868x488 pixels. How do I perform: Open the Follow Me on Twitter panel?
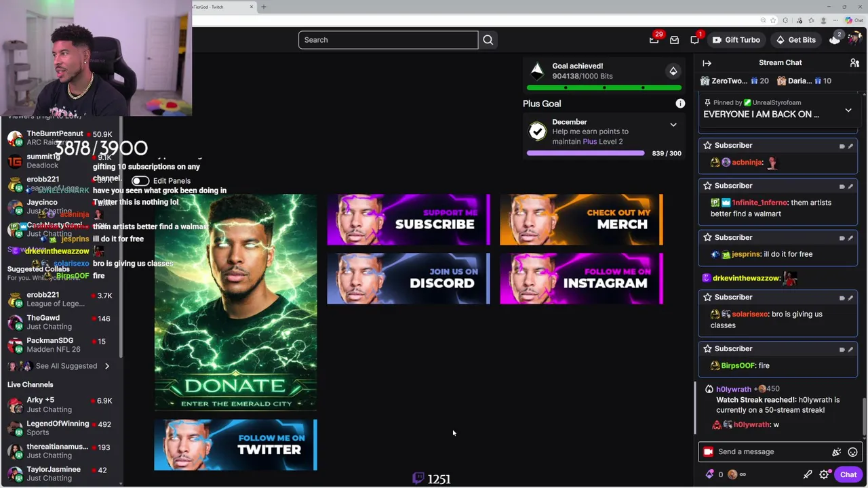point(235,445)
